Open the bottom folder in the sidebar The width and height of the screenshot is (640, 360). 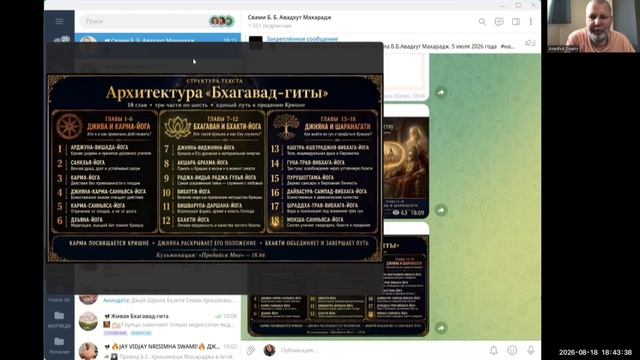pyautogui.click(x=59, y=345)
